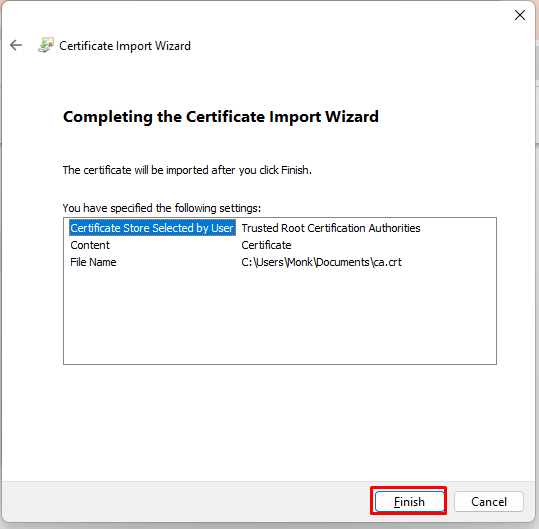
Task: Cancel the certificate import
Action: (489, 502)
